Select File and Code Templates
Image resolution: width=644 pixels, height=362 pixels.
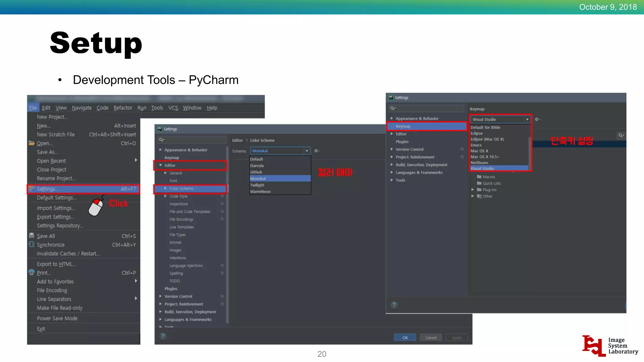click(x=190, y=212)
